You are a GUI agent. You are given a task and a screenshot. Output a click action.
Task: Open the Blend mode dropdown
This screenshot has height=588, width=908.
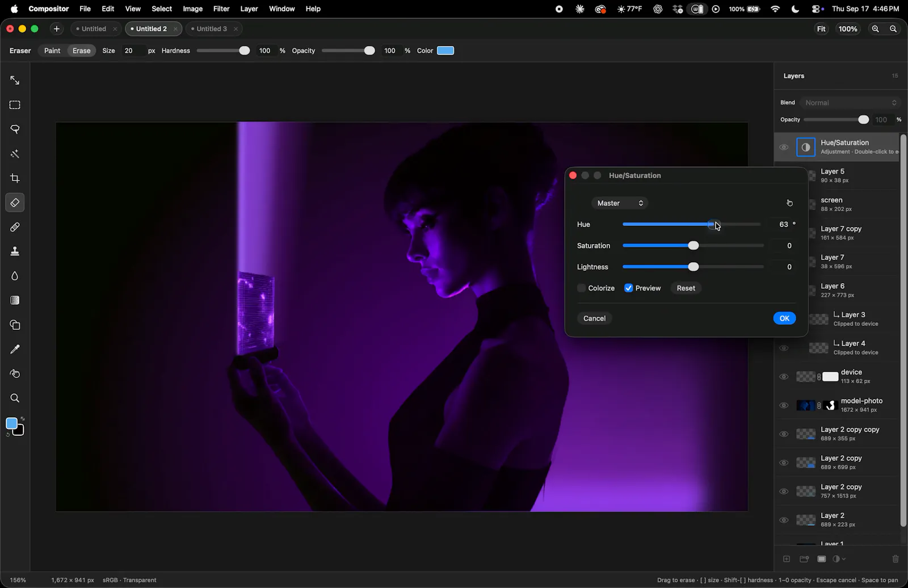pyautogui.click(x=851, y=103)
